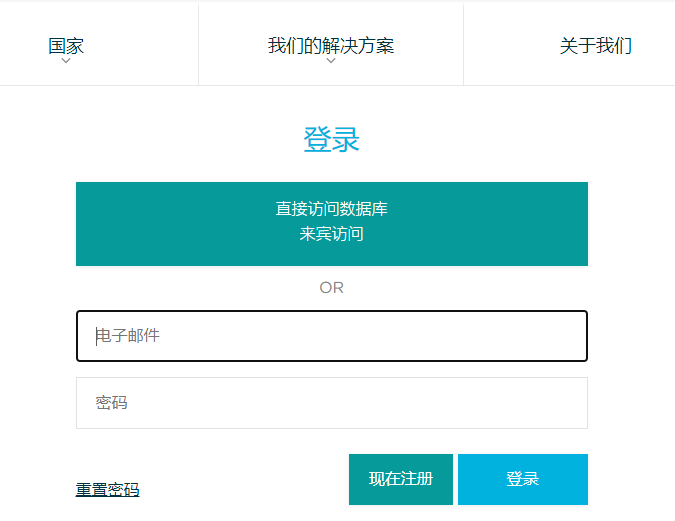Click the 直接访问数据库 label text
Screen dimensions: 675x521
coord(332,209)
